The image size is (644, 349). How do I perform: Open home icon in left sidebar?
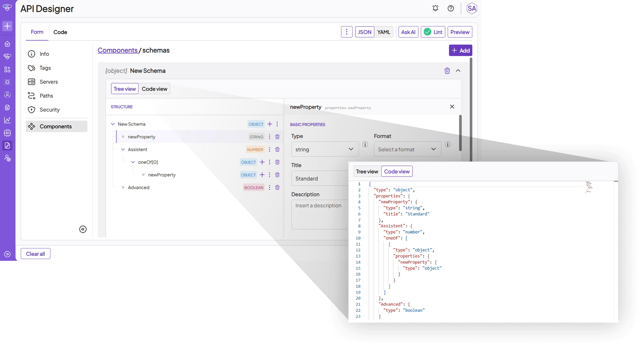pos(7,44)
